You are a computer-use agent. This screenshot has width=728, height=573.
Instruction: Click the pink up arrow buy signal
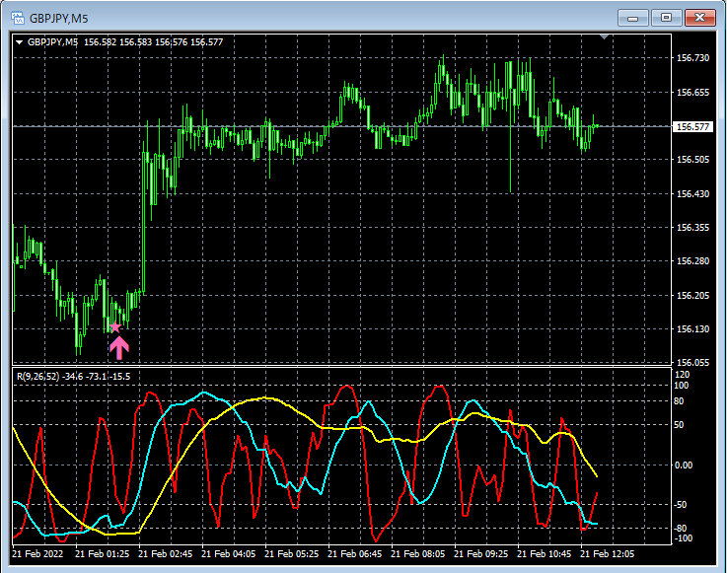tap(119, 348)
